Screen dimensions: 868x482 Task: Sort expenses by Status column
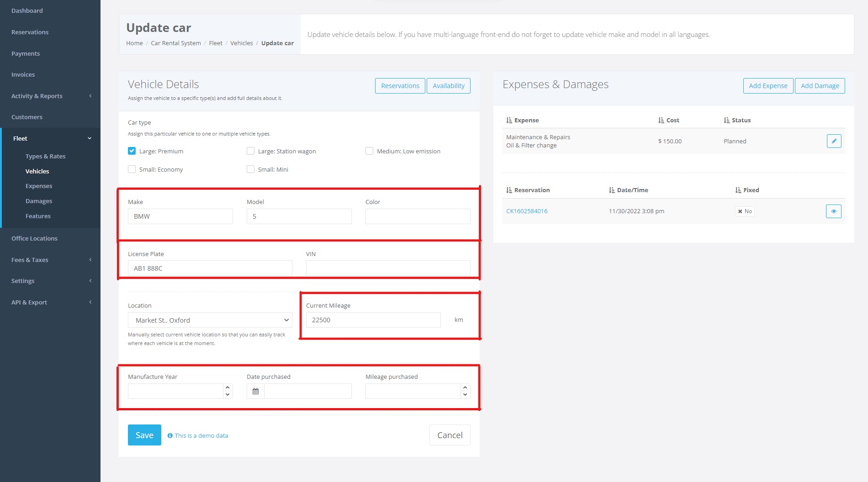737,120
